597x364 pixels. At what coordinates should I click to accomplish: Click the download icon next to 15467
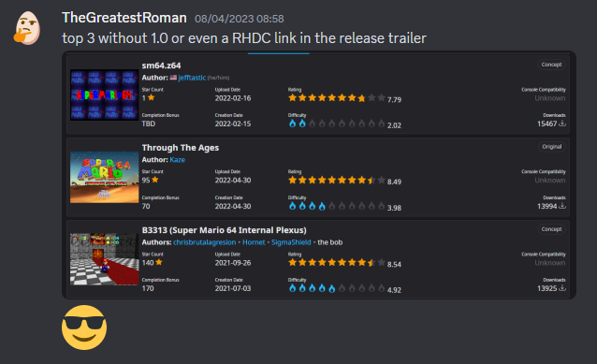click(562, 124)
